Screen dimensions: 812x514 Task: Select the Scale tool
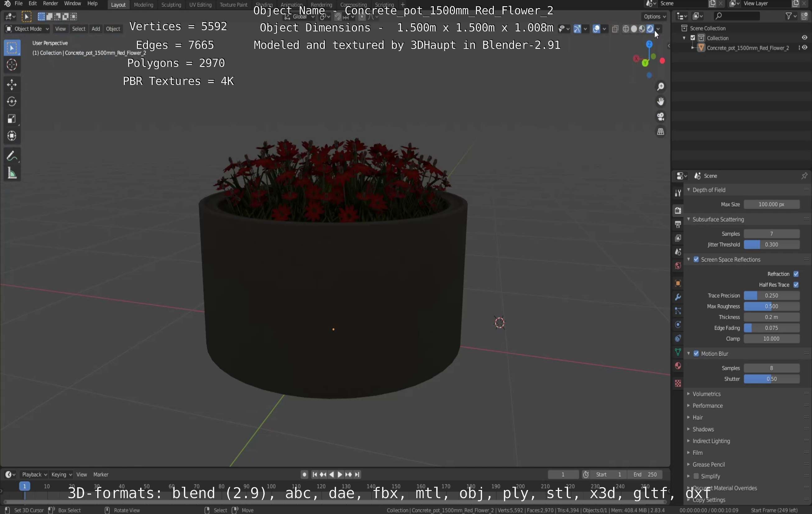point(12,119)
